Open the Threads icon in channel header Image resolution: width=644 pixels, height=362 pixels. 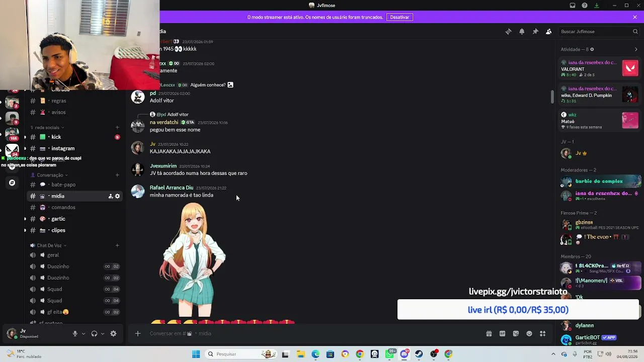(508, 31)
